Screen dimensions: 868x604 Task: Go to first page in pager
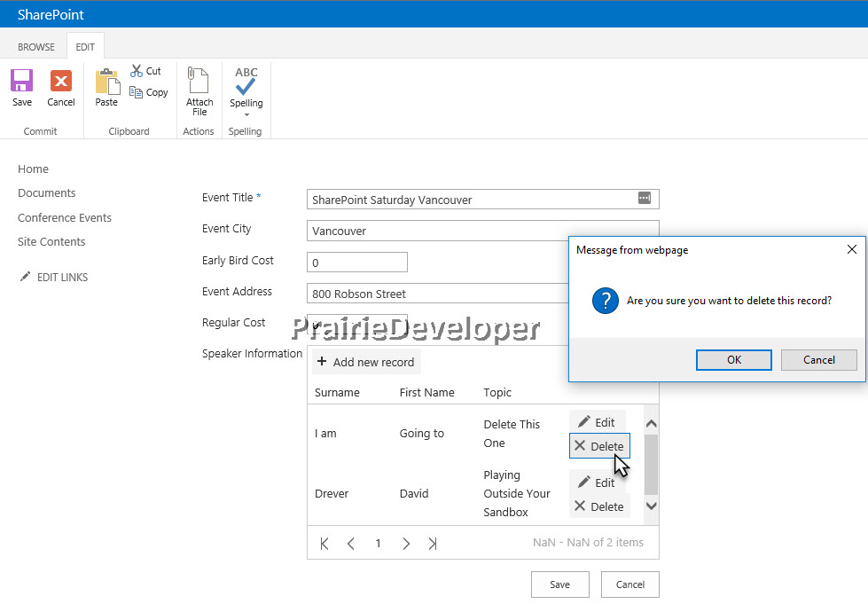325,544
